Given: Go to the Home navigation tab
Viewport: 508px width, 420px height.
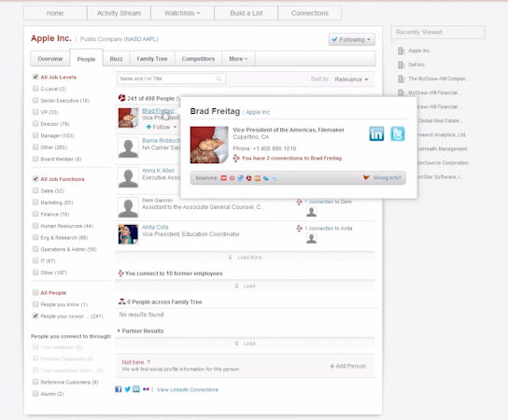Looking at the screenshot, I should point(55,13).
